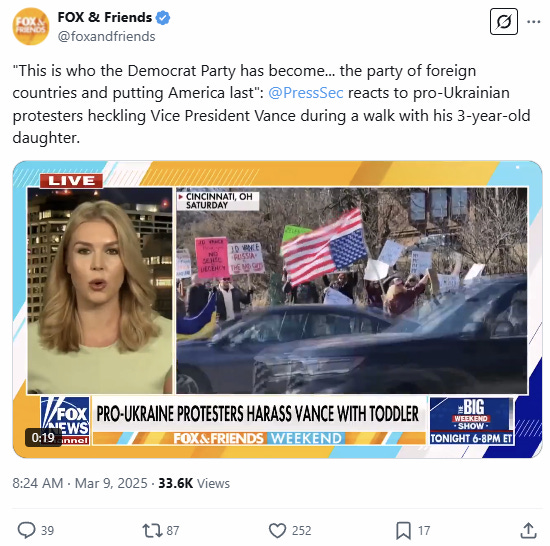
Task: Click the FOX & Friends profile avatar
Action: pyautogui.click(x=31, y=26)
